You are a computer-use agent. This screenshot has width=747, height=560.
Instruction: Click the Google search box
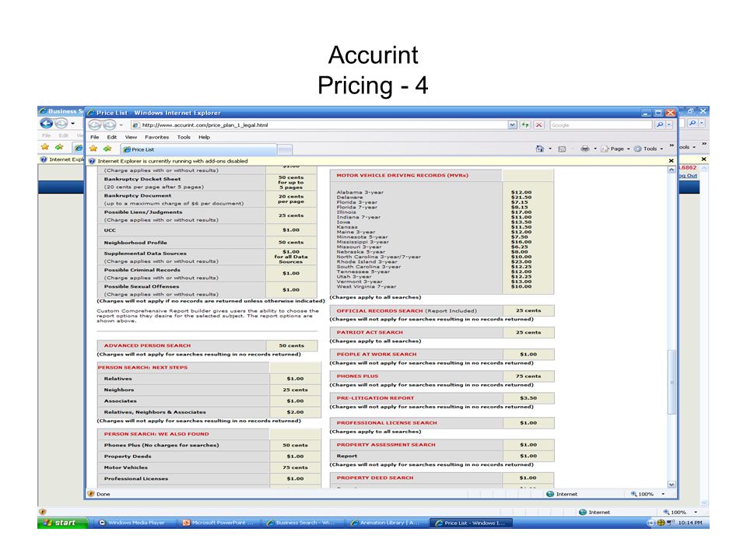click(601, 125)
